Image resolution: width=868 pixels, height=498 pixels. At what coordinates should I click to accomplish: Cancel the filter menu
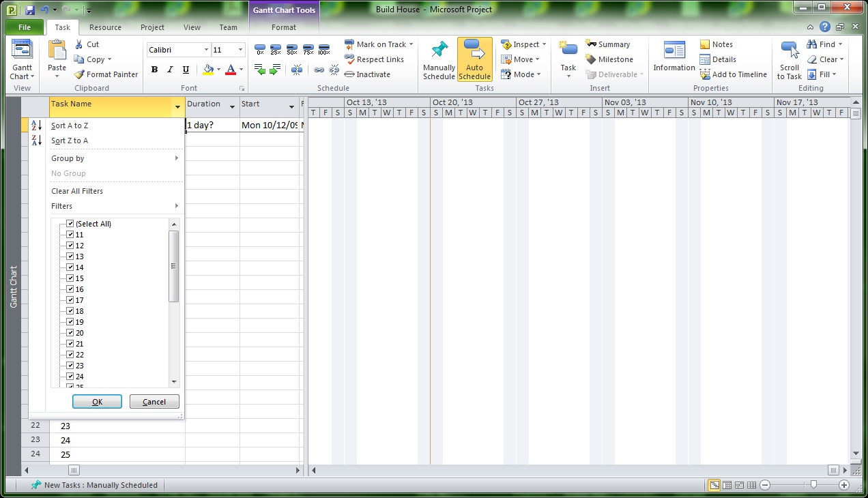coord(154,402)
